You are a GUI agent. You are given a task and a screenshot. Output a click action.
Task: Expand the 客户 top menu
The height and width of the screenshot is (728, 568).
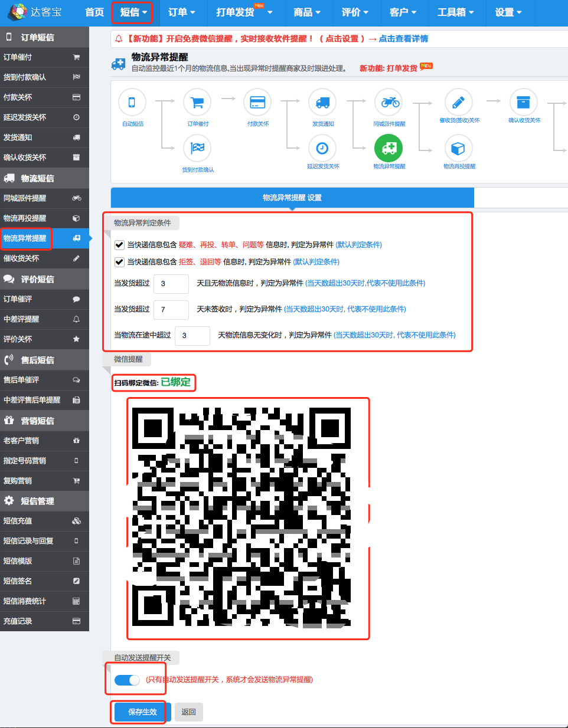(403, 12)
